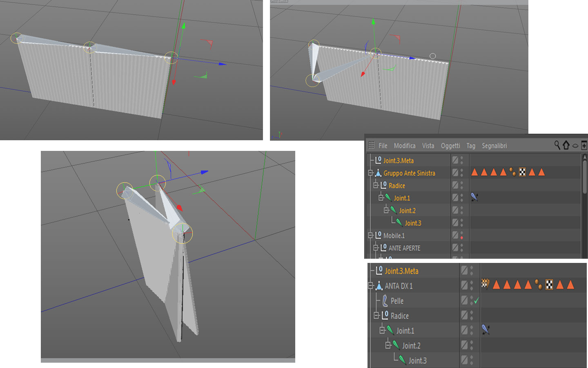Click the checkerboard texture tag on ANTA DX 1
588x368 pixels.
pyautogui.click(x=549, y=285)
